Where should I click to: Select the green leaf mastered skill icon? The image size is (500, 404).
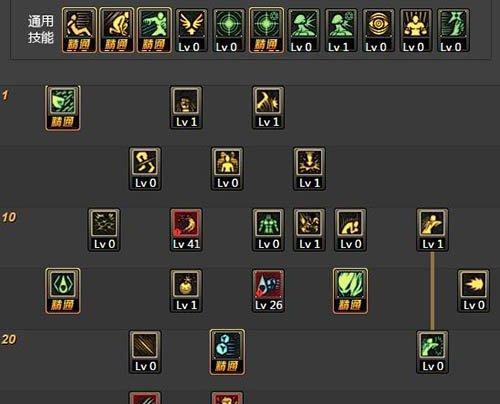click(x=350, y=291)
